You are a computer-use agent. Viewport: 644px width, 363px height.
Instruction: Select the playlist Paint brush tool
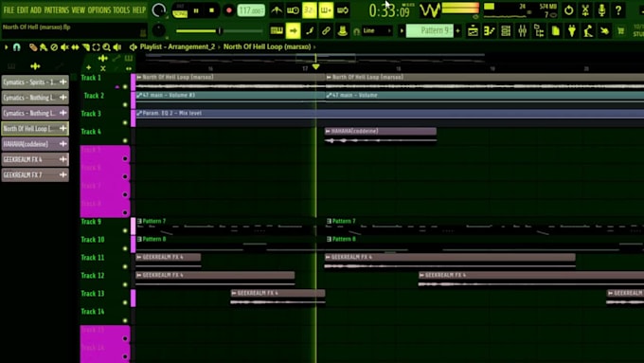[44, 47]
